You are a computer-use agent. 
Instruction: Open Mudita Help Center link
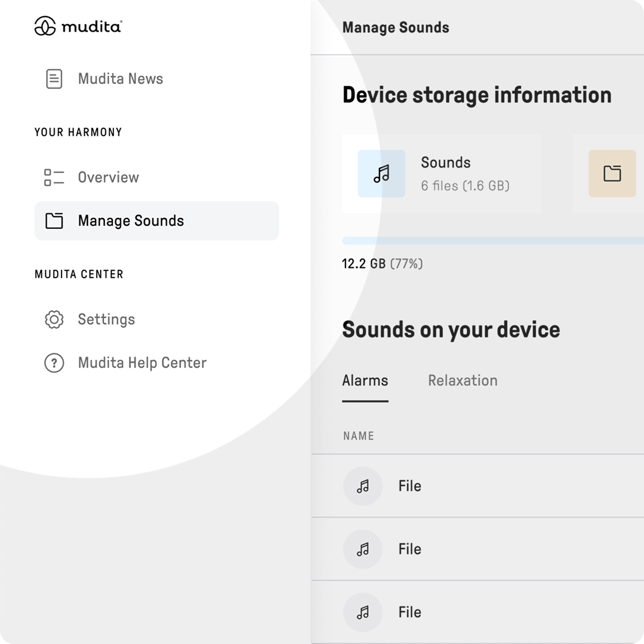(x=142, y=363)
